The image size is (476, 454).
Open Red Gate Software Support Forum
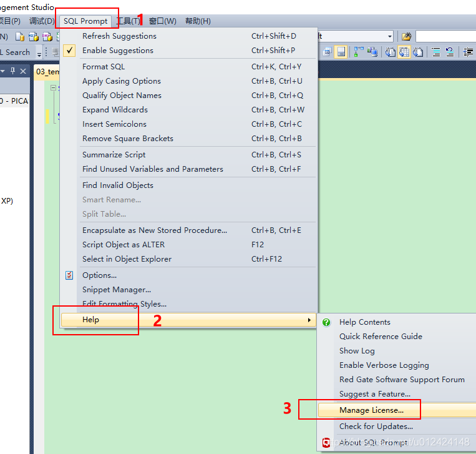[402, 380]
